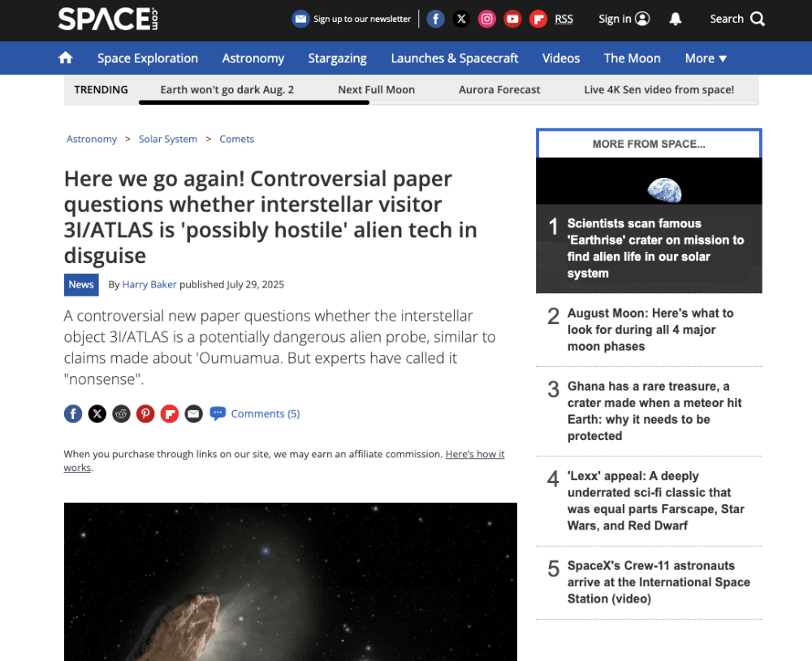Image resolution: width=812 pixels, height=661 pixels.
Task: Open 'Scientists scan famous Earthrise crater' story
Action: click(655, 248)
